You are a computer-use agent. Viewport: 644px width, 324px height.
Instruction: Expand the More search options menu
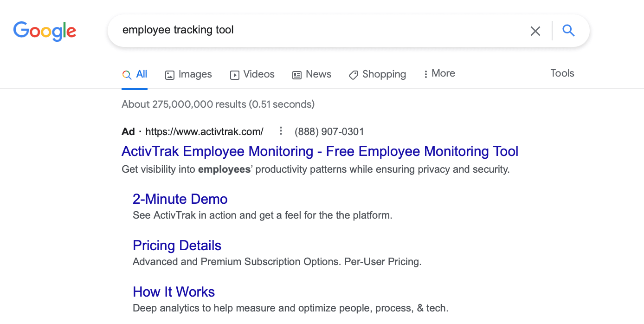[439, 73]
